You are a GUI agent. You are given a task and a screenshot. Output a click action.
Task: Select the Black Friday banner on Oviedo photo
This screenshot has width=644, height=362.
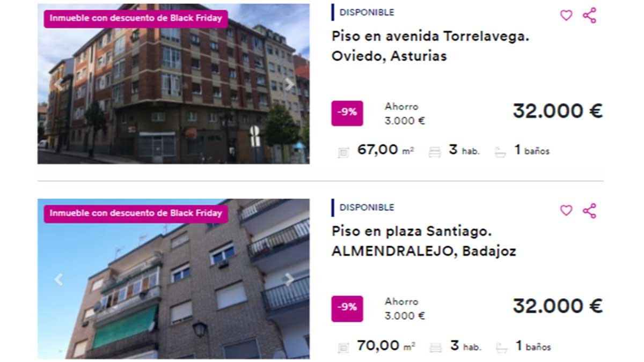click(x=136, y=18)
